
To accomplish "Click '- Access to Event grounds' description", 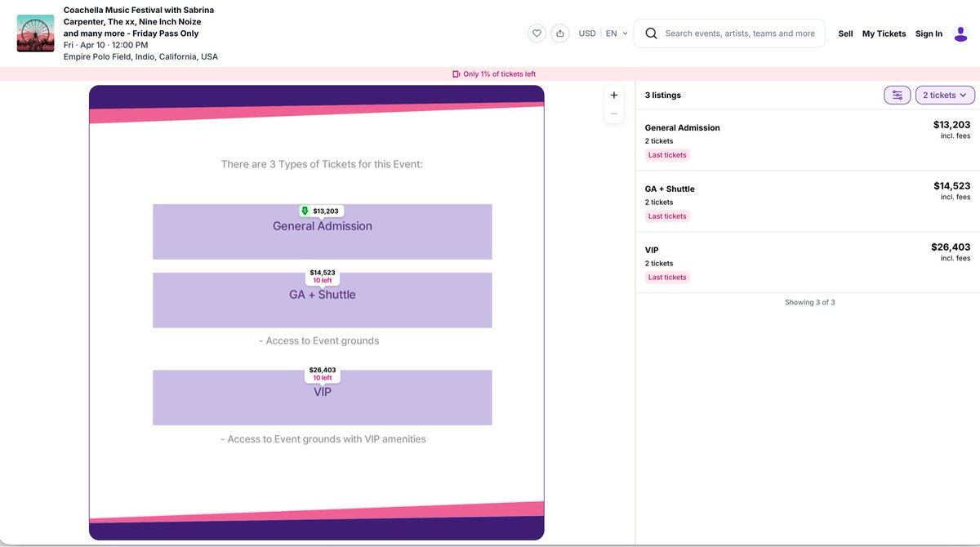I will point(319,340).
